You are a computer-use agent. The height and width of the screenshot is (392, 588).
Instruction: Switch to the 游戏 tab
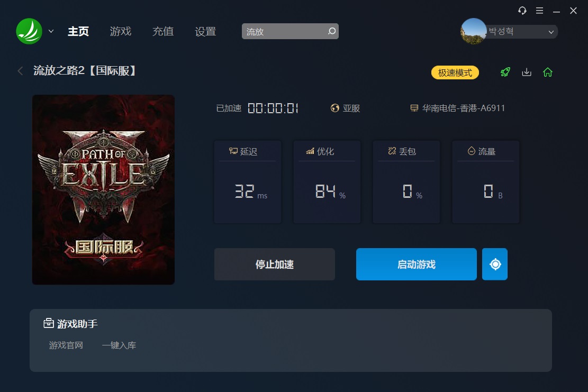coord(120,31)
